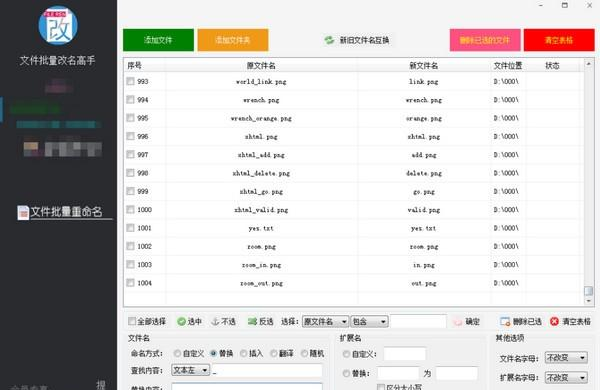Click the original filename xhtml_delete.png

pos(261,173)
